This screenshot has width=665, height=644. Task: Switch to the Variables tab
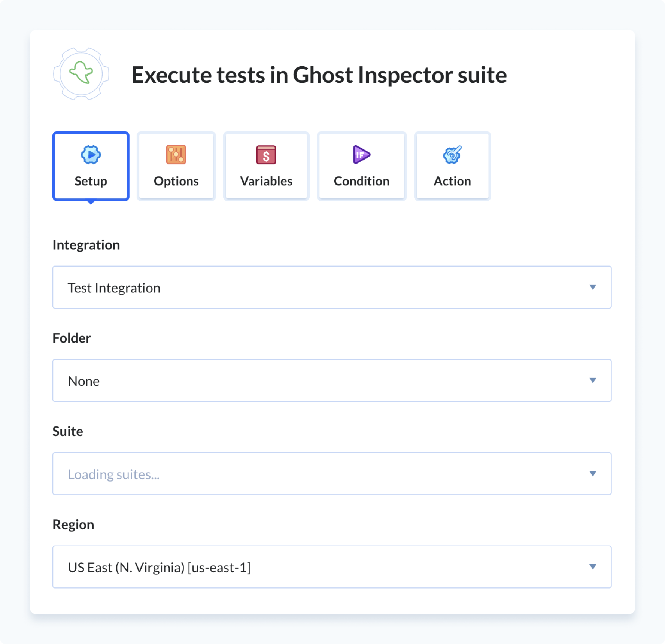tap(266, 166)
